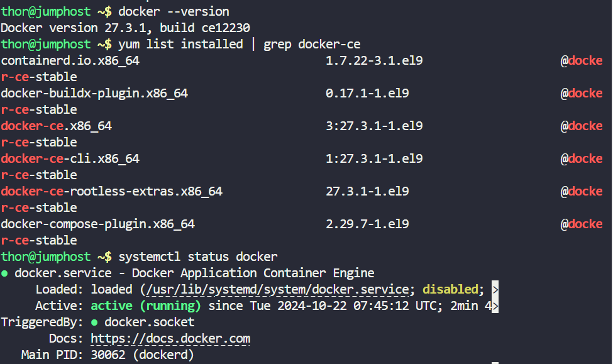Expand the truncated Active line marker

pyautogui.click(x=495, y=306)
